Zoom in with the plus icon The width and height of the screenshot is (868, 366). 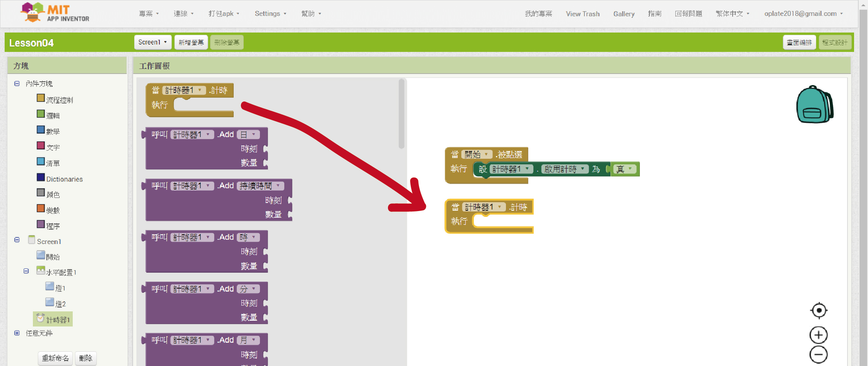[x=818, y=335]
